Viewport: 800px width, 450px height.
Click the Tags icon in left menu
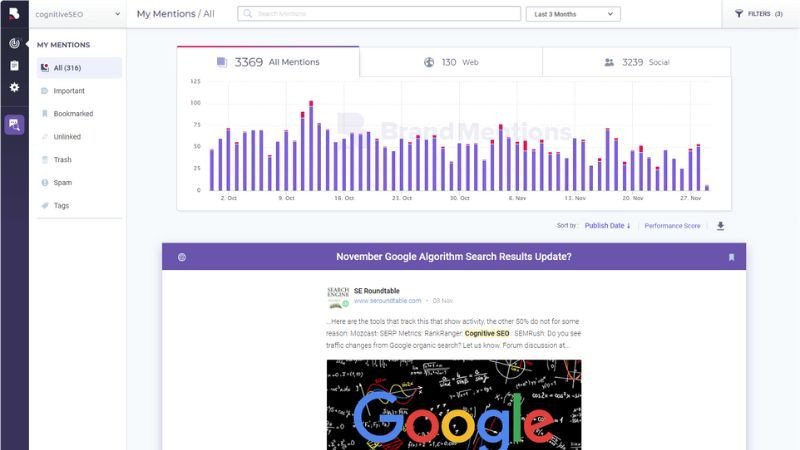tap(44, 206)
